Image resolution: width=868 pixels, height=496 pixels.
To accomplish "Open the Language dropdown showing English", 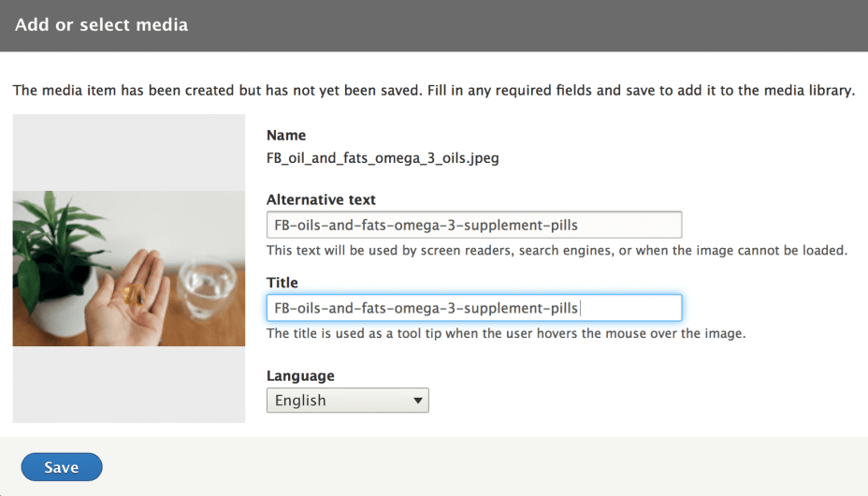I will point(348,401).
